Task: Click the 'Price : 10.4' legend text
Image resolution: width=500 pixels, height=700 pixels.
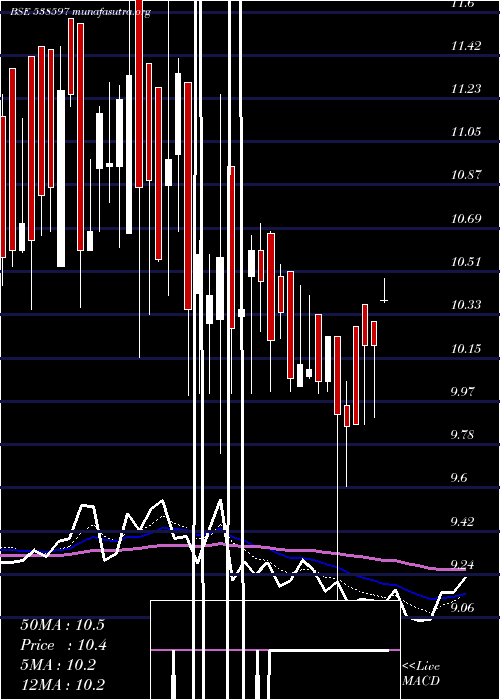Action: click(63, 645)
